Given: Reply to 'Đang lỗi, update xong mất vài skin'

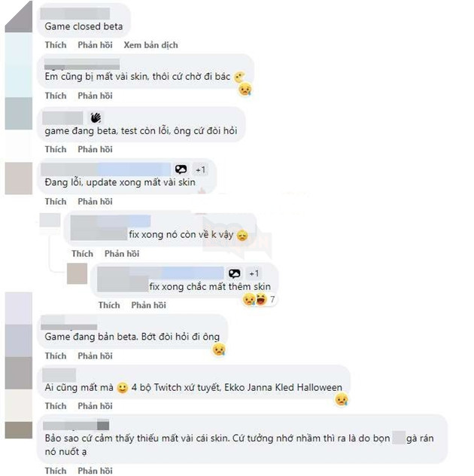Looking at the screenshot, I should [96, 201].
